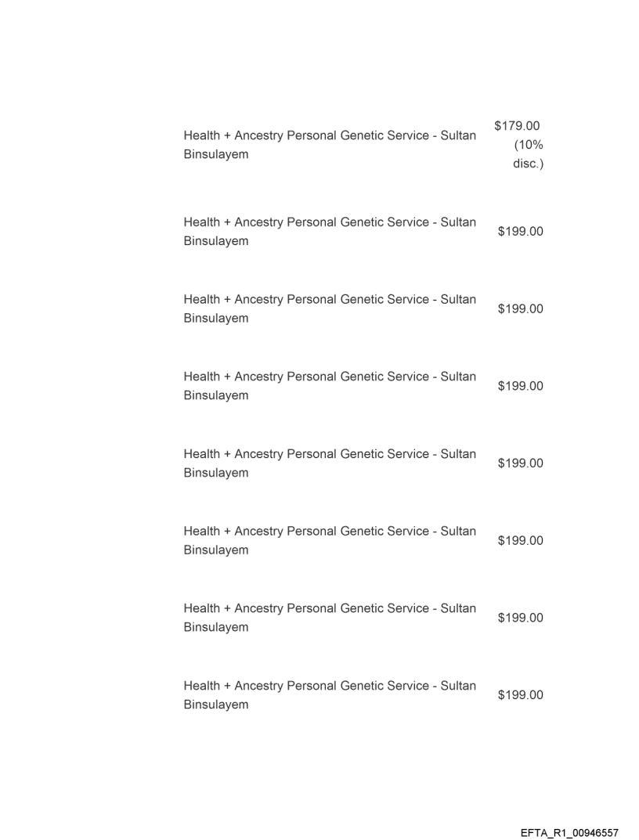Select the $199.00 price of the seventh item
Screen dimensions: 639x840
520,618
